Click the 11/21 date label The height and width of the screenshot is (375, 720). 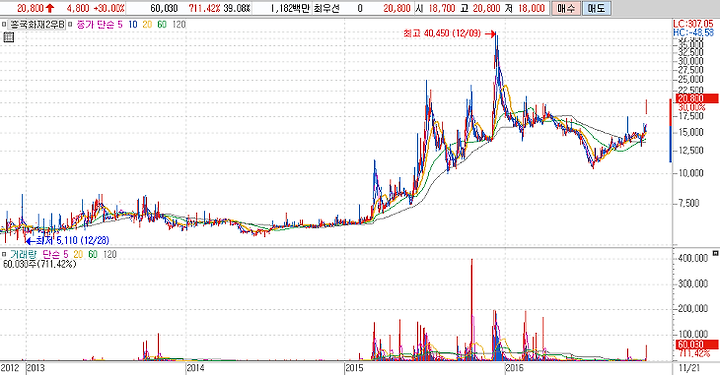tap(689, 368)
